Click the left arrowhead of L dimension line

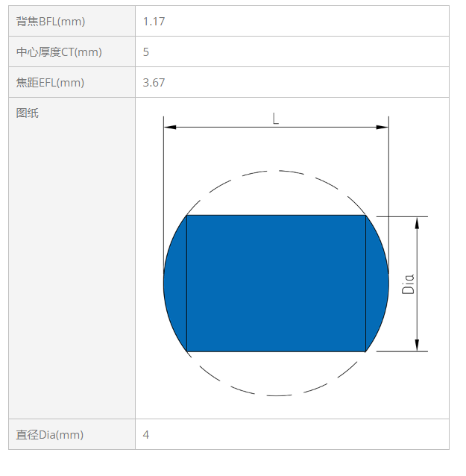tap(170, 127)
